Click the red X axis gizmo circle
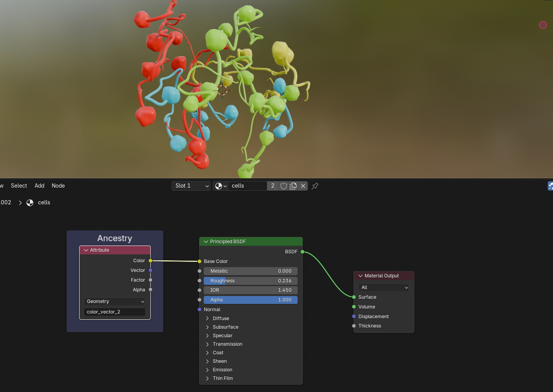The height and width of the screenshot is (392, 553). pyautogui.click(x=543, y=25)
